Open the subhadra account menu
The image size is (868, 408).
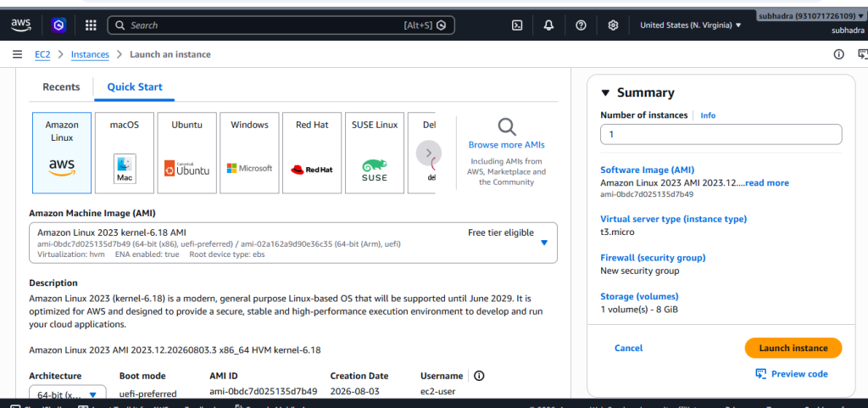click(x=810, y=16)
